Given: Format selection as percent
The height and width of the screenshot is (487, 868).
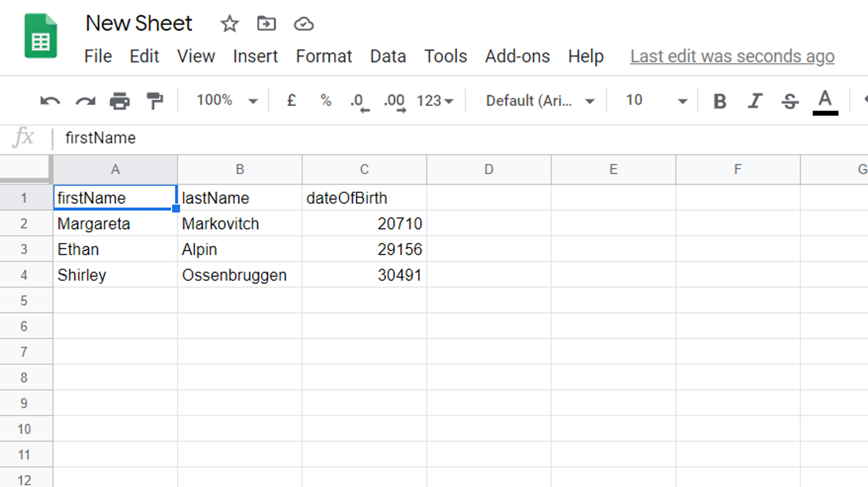Looking at the screenshot, I should click(326, 100).
